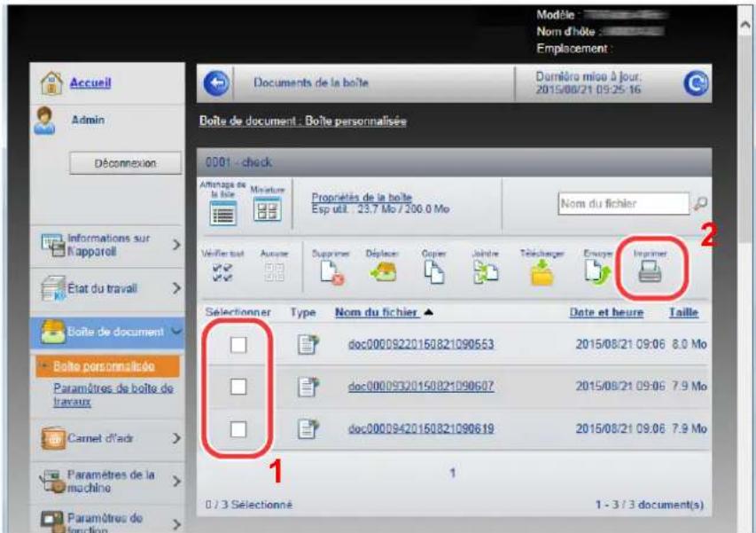Click the page scrollbar up arrow
Screen dimensions: 756x533
coord(745,24)
